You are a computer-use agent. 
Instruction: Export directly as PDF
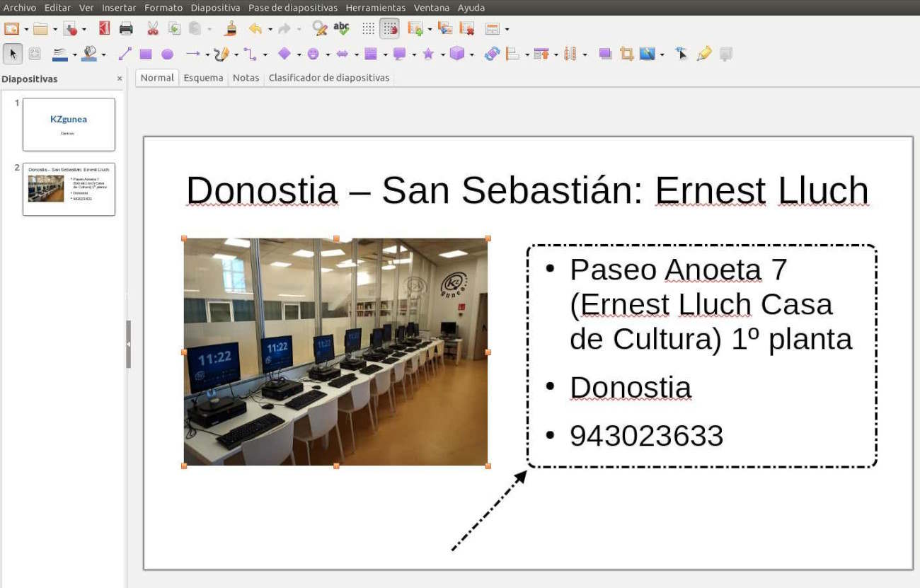105,28
